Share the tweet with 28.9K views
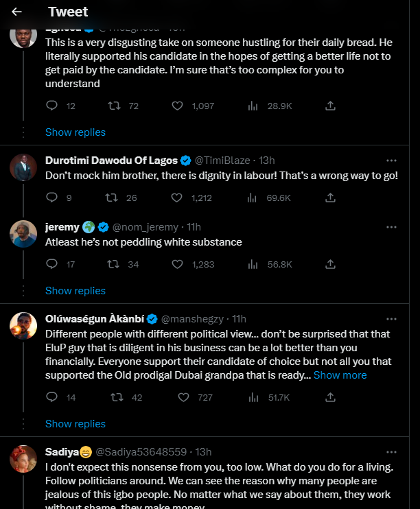The image size is (420, 509). [330, 106]
